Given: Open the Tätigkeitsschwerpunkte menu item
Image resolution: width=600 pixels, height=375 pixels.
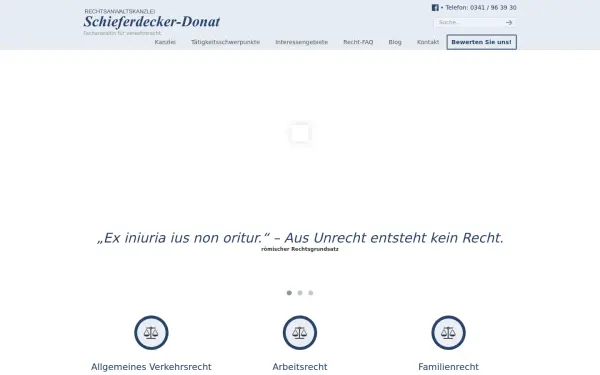Looking at the screenshot, I should pos(225,42).
